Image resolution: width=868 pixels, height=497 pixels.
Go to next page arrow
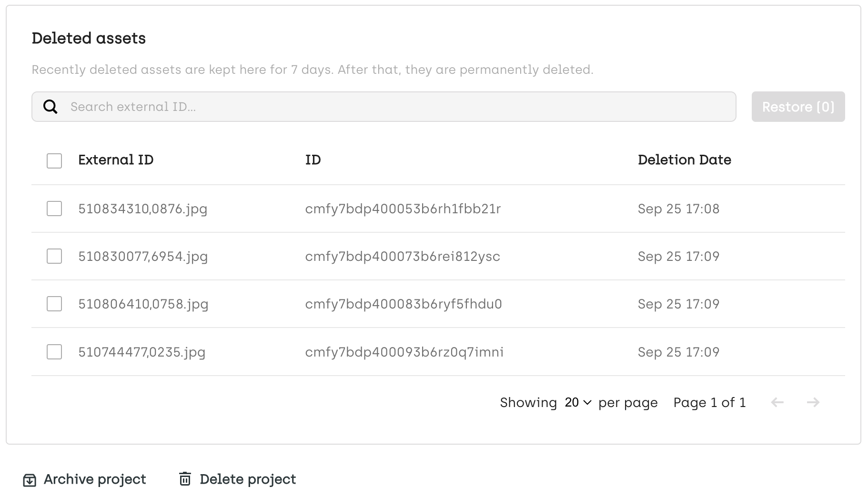point(813,403)
